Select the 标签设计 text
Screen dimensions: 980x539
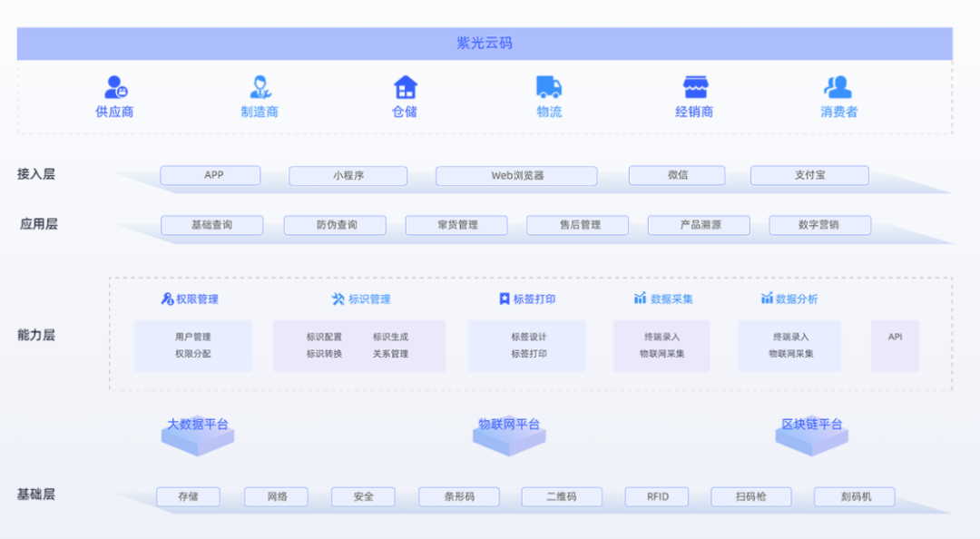[529, 337]
